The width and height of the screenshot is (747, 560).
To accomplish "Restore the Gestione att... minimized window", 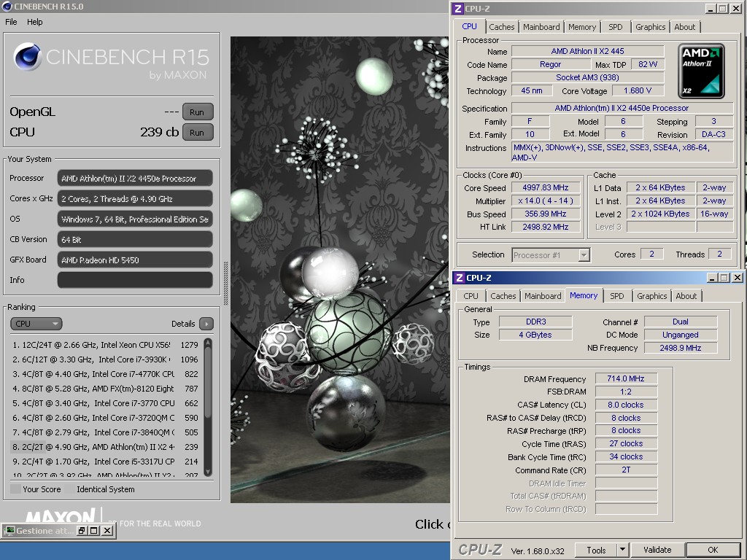I will (x=82, y=531).
